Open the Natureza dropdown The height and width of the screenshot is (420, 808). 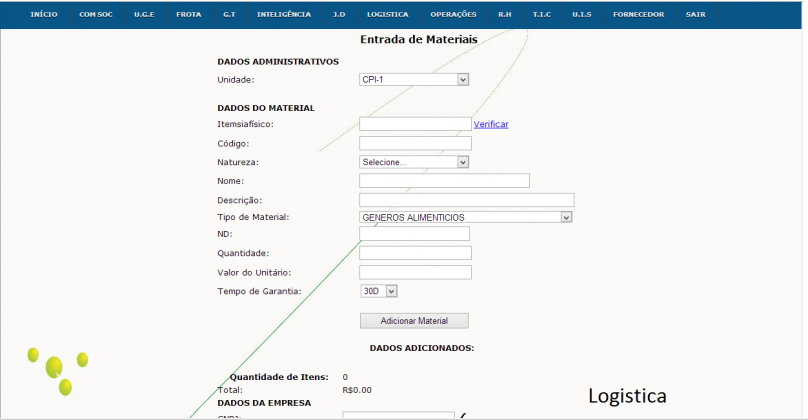coord(414,162)
